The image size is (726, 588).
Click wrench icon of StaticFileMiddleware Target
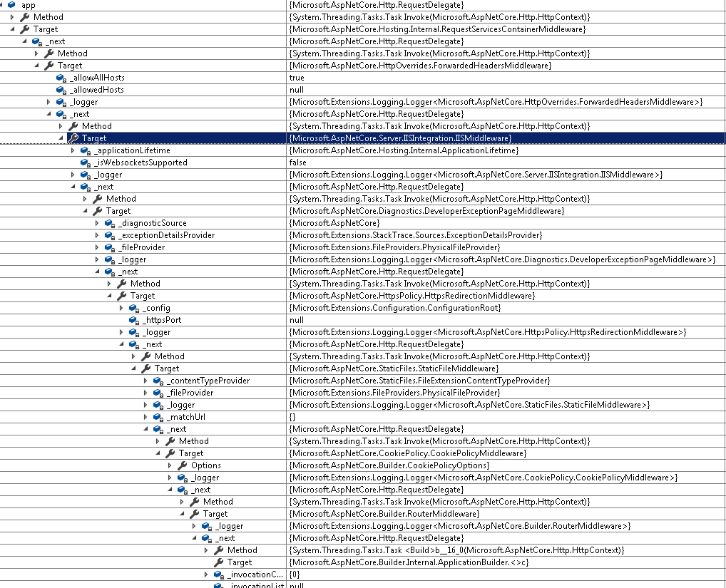click(x=146, y=368)
